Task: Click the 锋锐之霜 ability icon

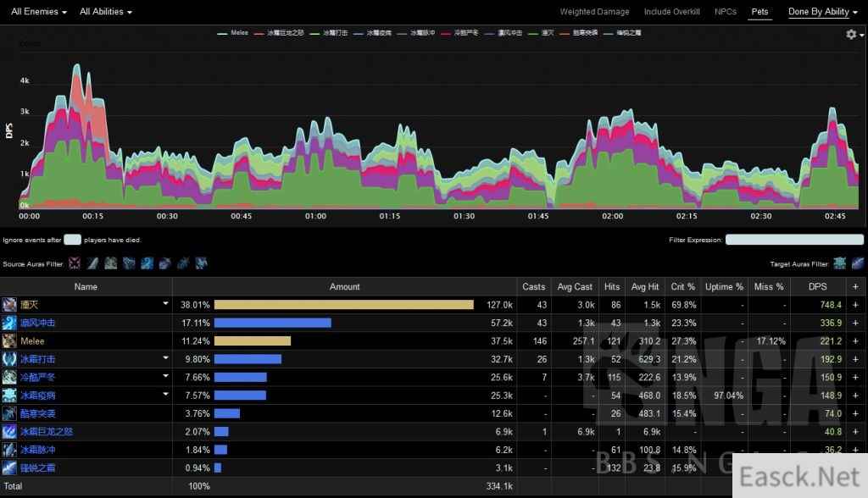Action: coord(9,468)
